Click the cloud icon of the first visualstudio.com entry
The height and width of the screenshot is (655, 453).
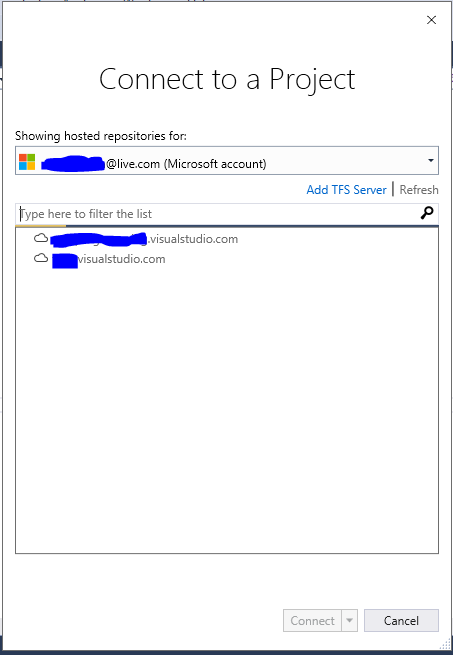click(41, 239)
